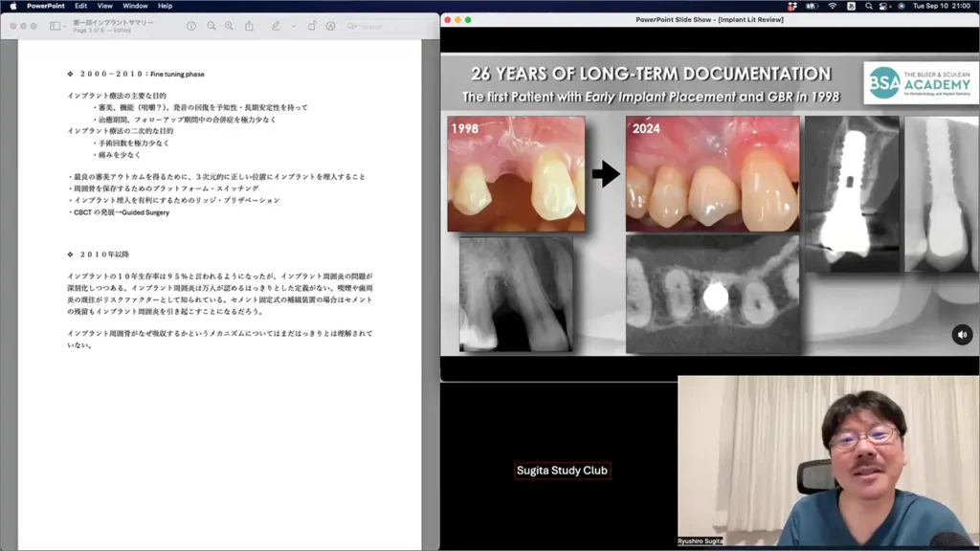Viewport: 980px width, 551px height.
Task: Select the Highlight pen tool
Action: click(x=275, y=26)
